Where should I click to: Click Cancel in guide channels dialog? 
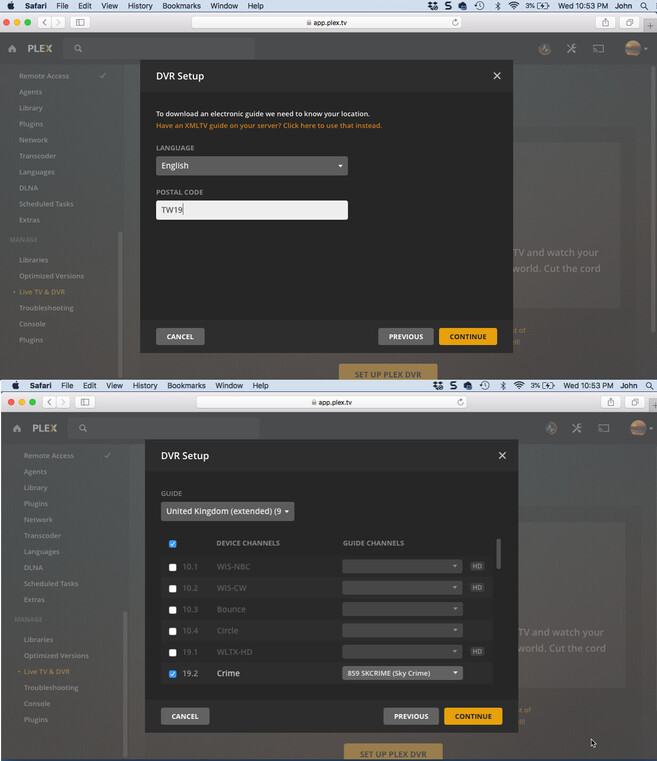click(x=185, y=716)
